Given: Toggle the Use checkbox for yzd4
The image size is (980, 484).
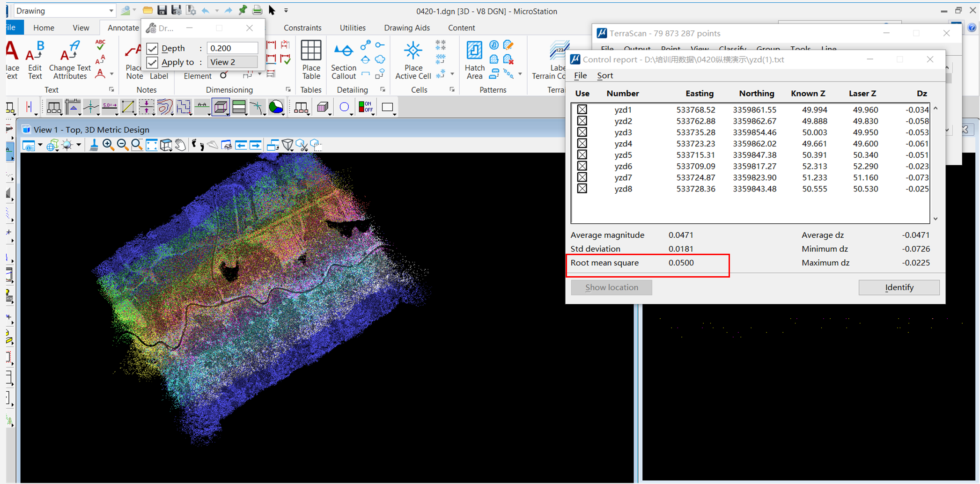Looking at the screenshot, I should point(582,144).
